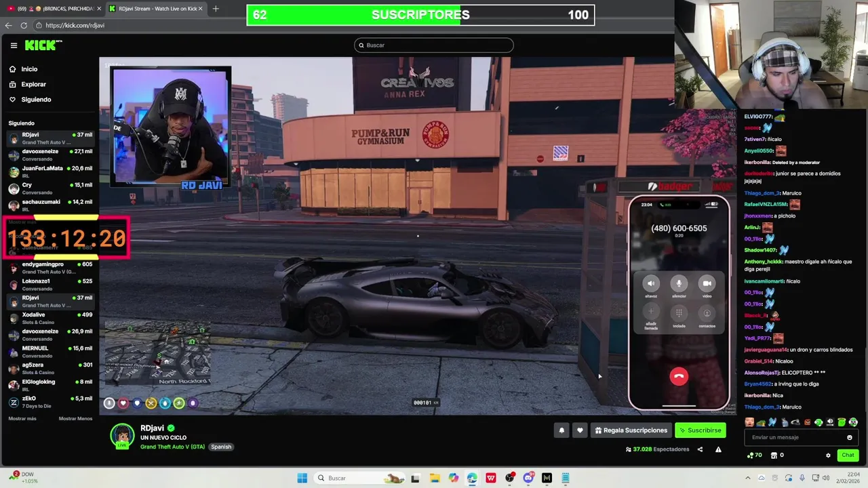Select the RDjavi Stream Kick tab

(x=155, y=9)
